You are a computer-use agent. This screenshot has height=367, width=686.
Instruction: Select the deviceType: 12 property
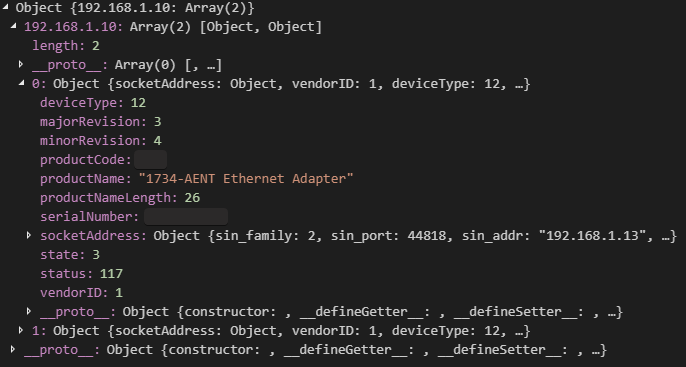click(x=93, y=103)
